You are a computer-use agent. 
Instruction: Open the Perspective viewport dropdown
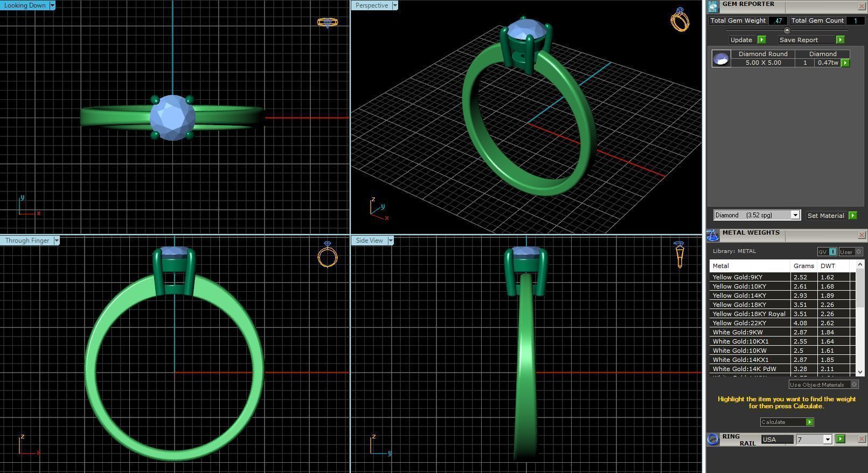point(395,5)
